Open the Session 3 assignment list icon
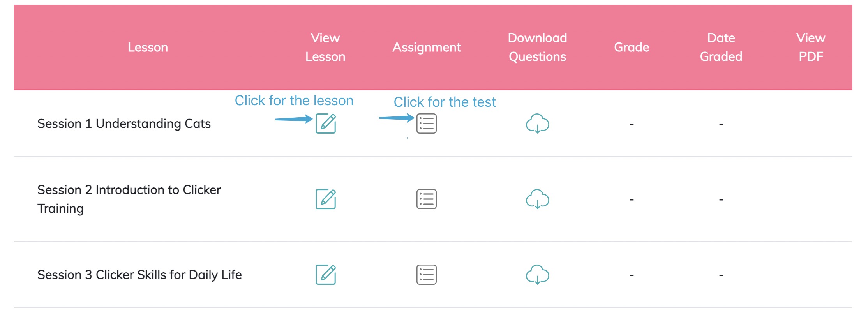This screenshot has width=868, height=314. tap(427, 275)
